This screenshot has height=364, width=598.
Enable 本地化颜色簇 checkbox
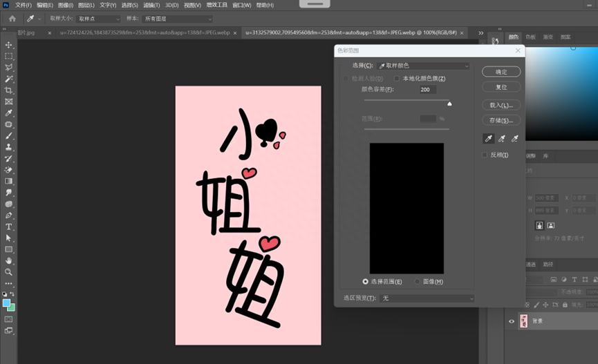coord(397,79)
